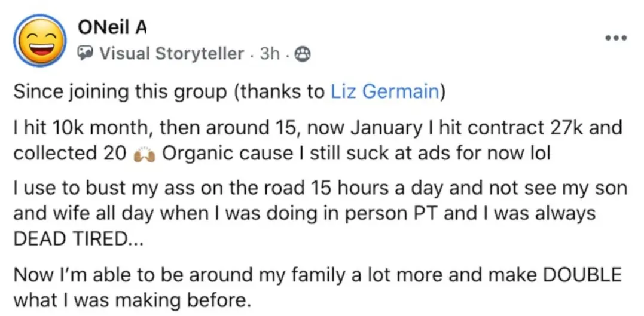Screen dimensions: 644x316
Task: Click the Visual Storyteller badge label
Action: coord(172,54)
